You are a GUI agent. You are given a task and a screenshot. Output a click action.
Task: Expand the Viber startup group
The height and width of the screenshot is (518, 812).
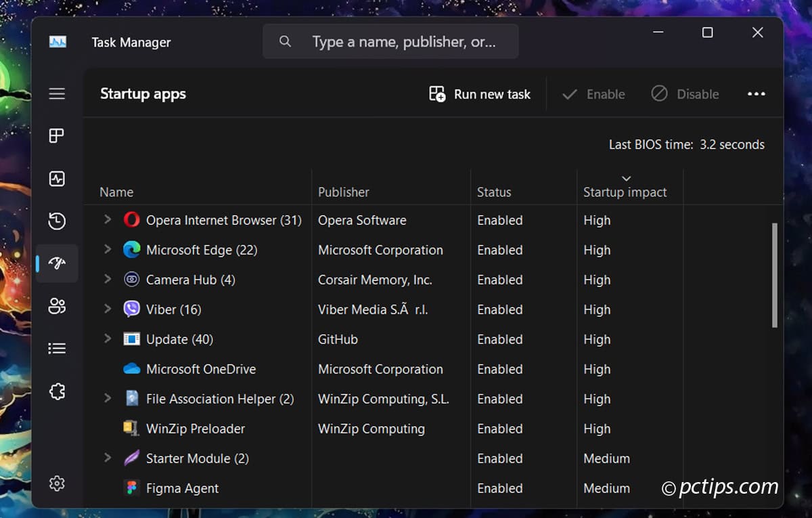click(107, 309)
